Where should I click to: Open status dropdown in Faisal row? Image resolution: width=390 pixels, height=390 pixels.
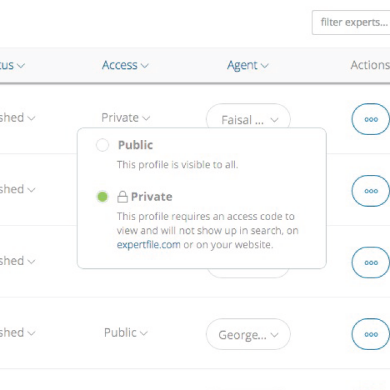17,118
